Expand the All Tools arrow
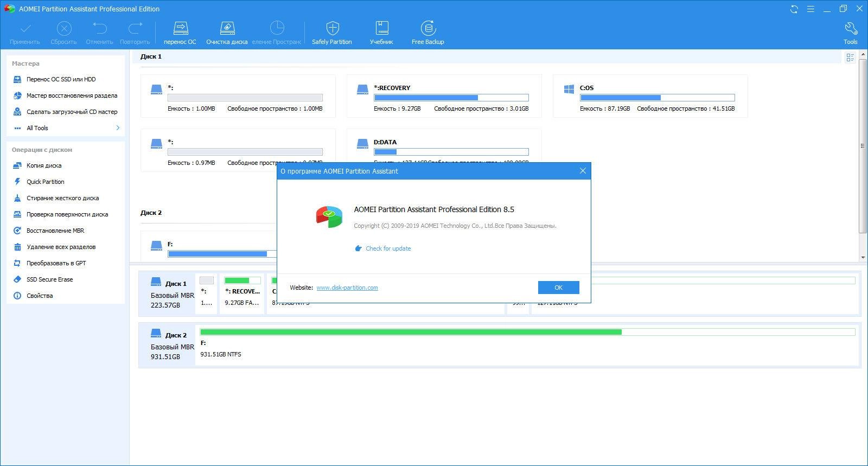Image resolution: width=868 pixels, height=466 pixels. [118, 128]
